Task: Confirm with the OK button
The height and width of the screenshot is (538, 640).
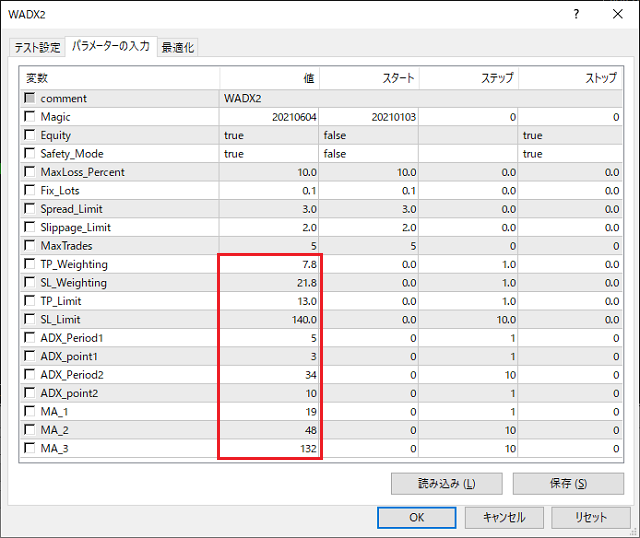Action: [417, 518]
